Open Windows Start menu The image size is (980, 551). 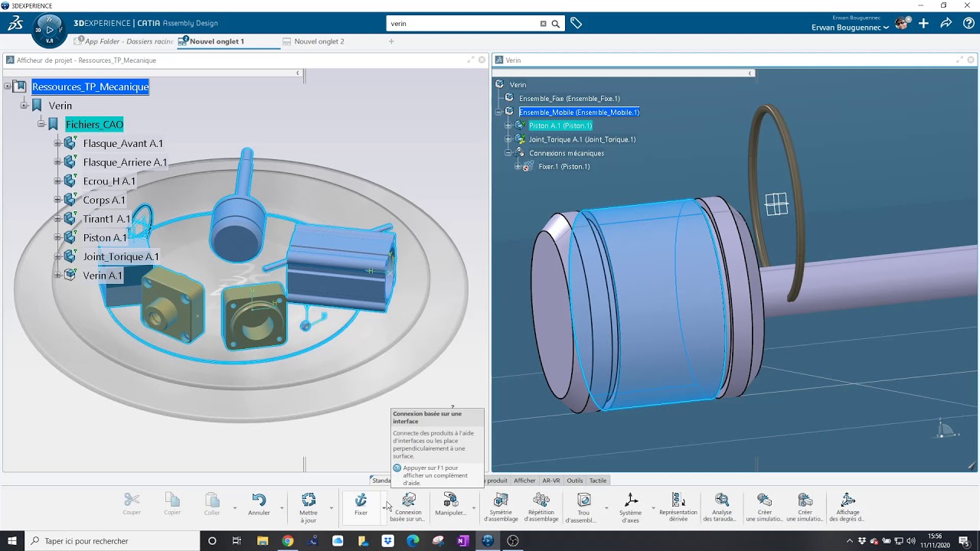click(x=12, y=541)
